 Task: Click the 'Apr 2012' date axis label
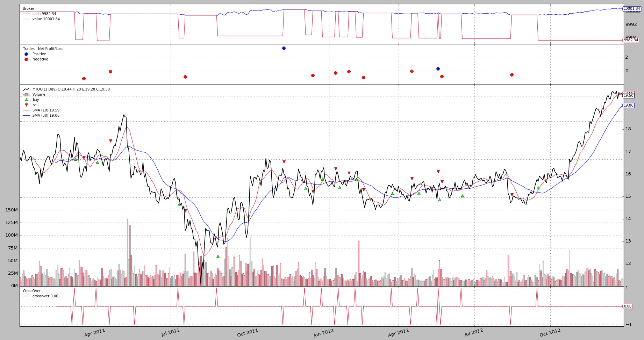point(398,333)
